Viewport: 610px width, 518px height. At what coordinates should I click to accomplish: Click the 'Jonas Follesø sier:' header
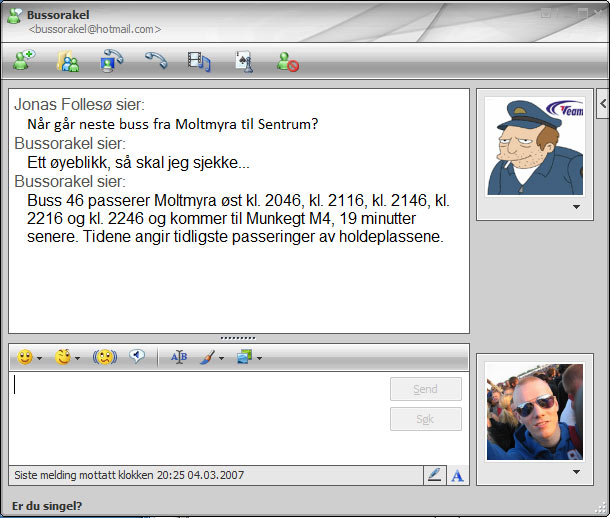79,105
